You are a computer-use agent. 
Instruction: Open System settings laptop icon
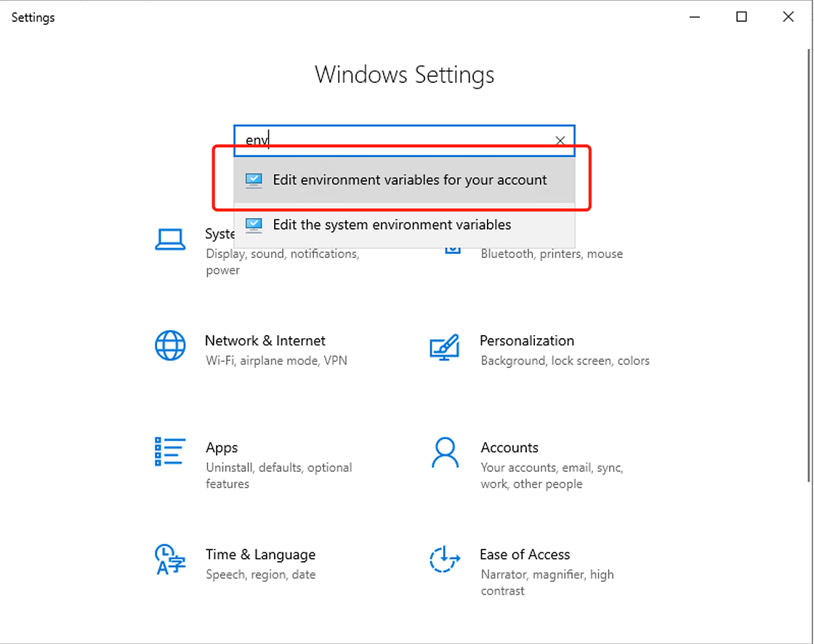[x=170, y=240]
